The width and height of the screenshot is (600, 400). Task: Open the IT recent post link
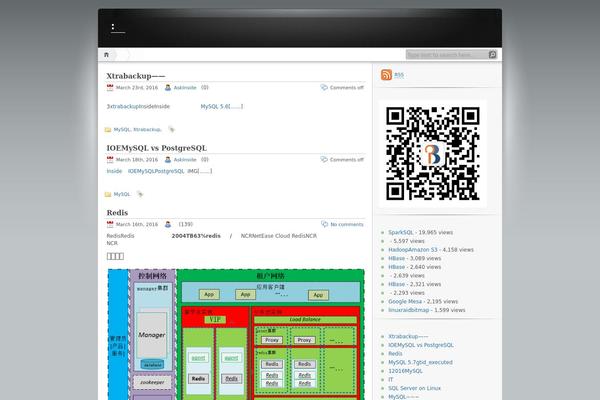coord(391,380)
